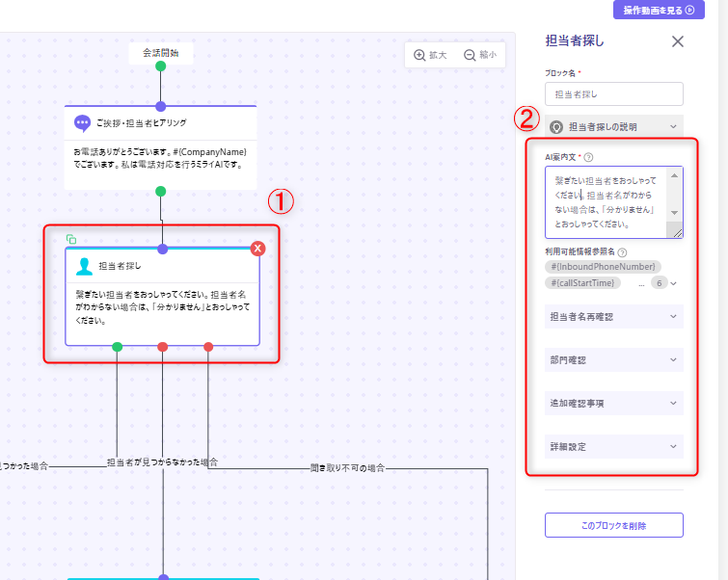
Task: Select the #{InboundPhoneNumber} variable tag
Action: pyautogui.click(x=603, y=266)
